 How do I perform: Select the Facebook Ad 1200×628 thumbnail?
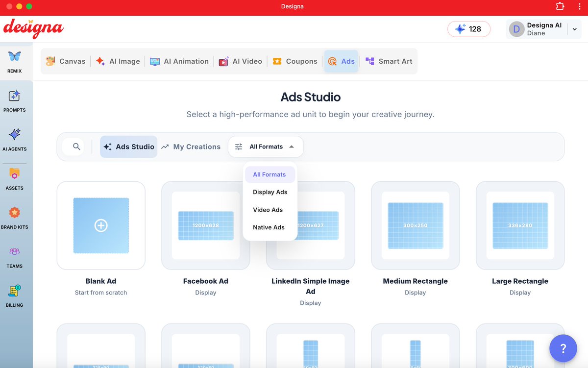[x=206, y=225]
